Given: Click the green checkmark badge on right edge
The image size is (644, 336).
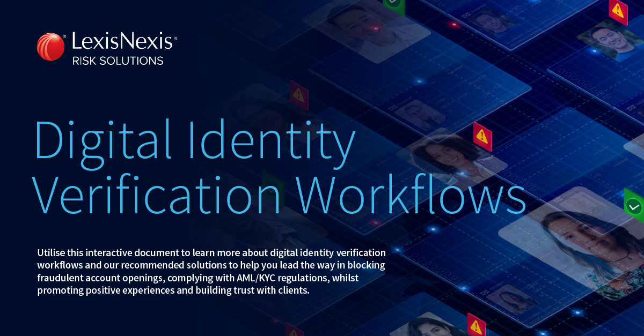Looking at the screenshot, I should (634, 206).
